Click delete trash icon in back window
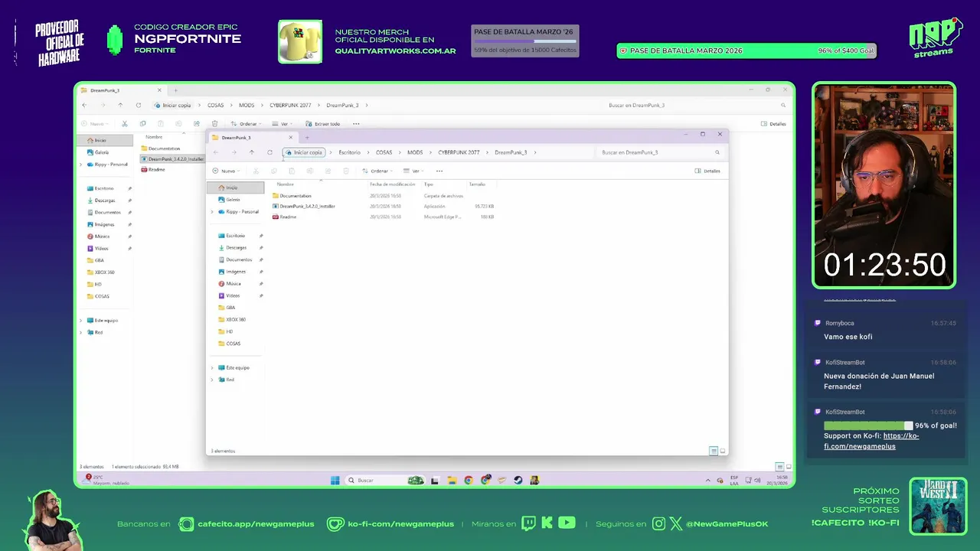 pyautogui.click(x=214, y=124)
